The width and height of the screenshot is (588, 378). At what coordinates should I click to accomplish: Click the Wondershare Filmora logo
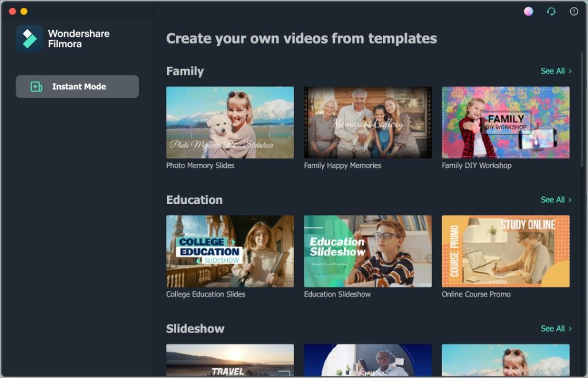pos(29,38)
